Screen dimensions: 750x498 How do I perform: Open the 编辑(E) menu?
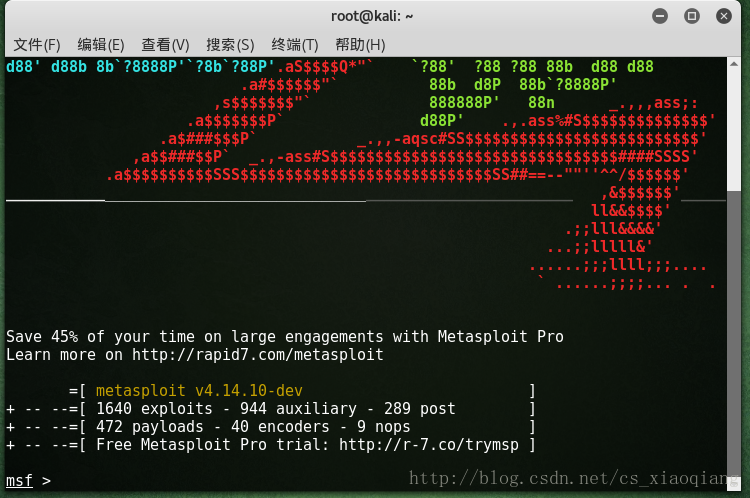(101, 45)
